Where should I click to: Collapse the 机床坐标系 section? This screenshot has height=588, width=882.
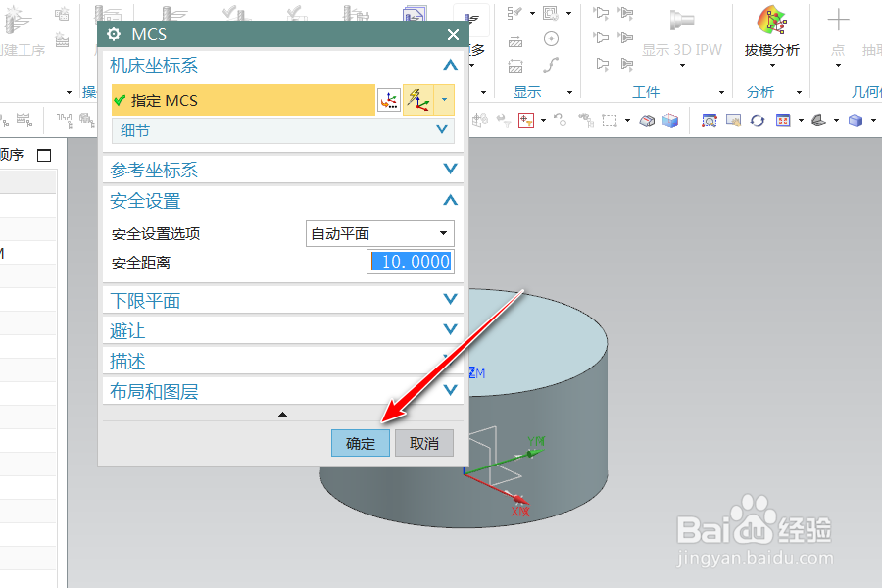(450, 66)
